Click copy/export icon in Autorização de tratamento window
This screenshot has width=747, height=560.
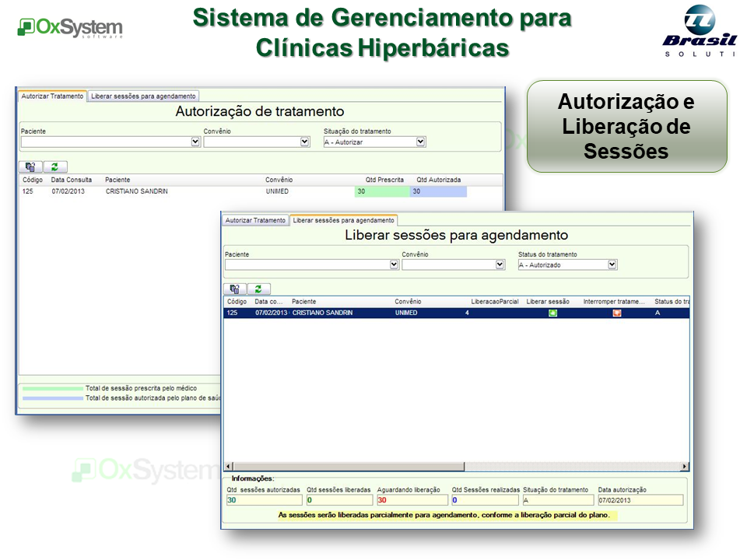click(x=30, y=166)
